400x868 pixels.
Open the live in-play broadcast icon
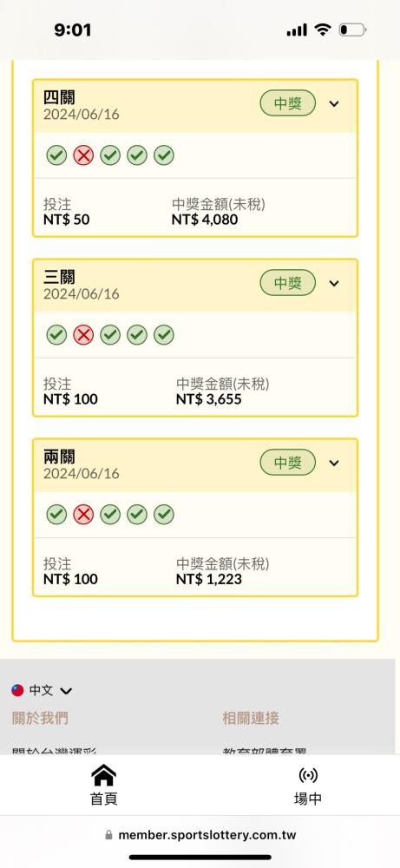point(308,775)
